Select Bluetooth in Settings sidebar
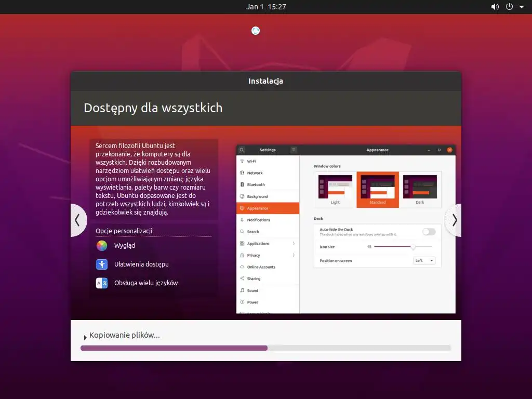The height and width of the screenshot is (399, 532). tap(268, 185)
